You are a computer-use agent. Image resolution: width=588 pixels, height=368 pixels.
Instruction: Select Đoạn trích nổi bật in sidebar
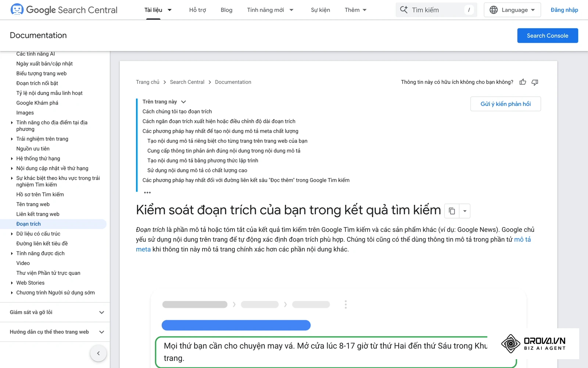[x=37, y=83]
